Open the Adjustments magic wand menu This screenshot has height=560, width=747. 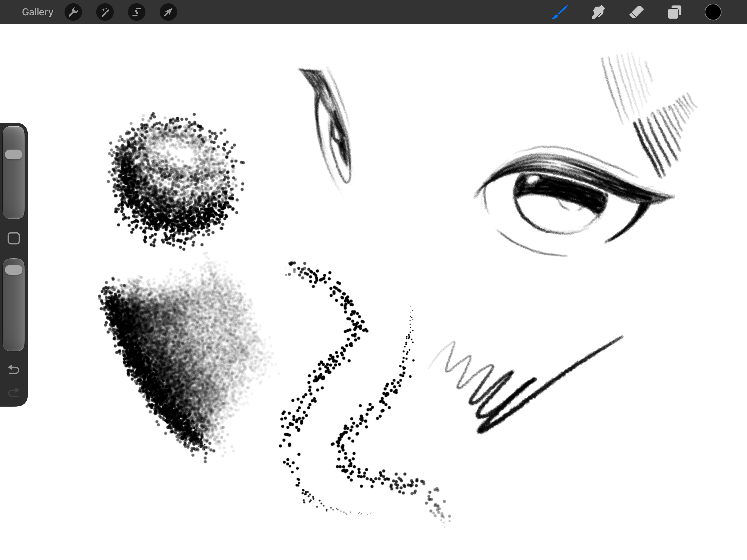pos(105,12)
